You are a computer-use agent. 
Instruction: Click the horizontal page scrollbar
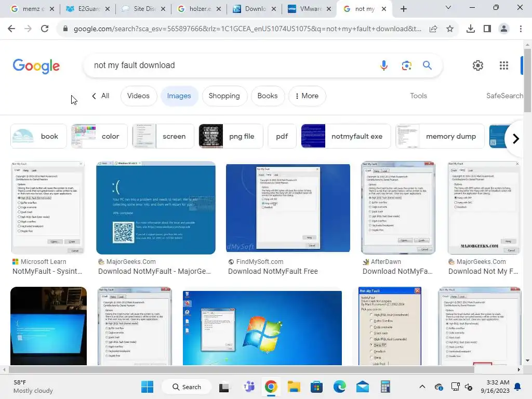[x=242, y=369]
